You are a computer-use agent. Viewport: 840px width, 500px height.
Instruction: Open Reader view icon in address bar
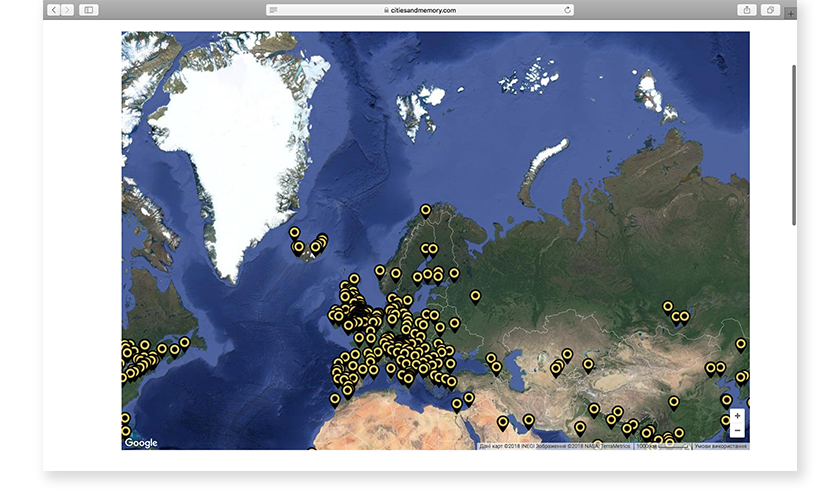tap(274, 10)
